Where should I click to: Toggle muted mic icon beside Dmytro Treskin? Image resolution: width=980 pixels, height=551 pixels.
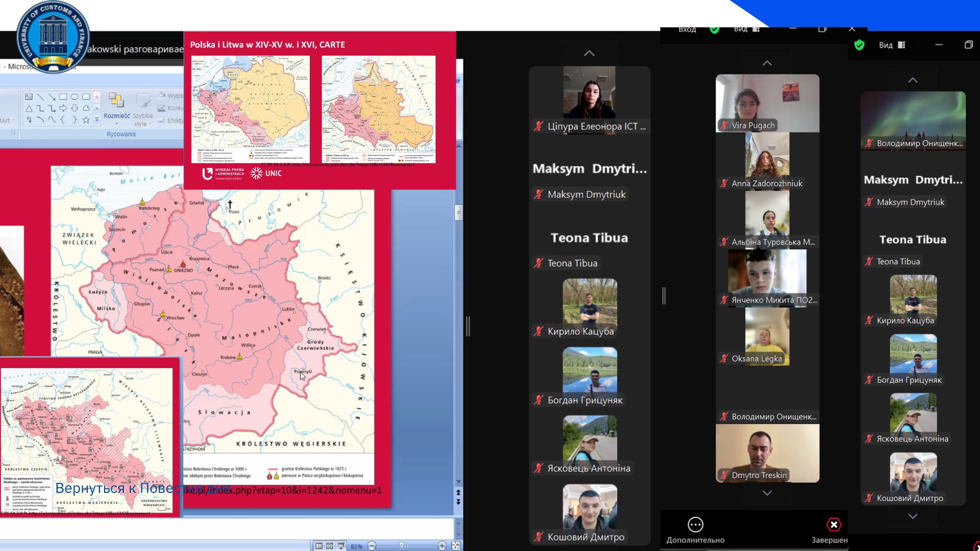click(x=724, y=475)
